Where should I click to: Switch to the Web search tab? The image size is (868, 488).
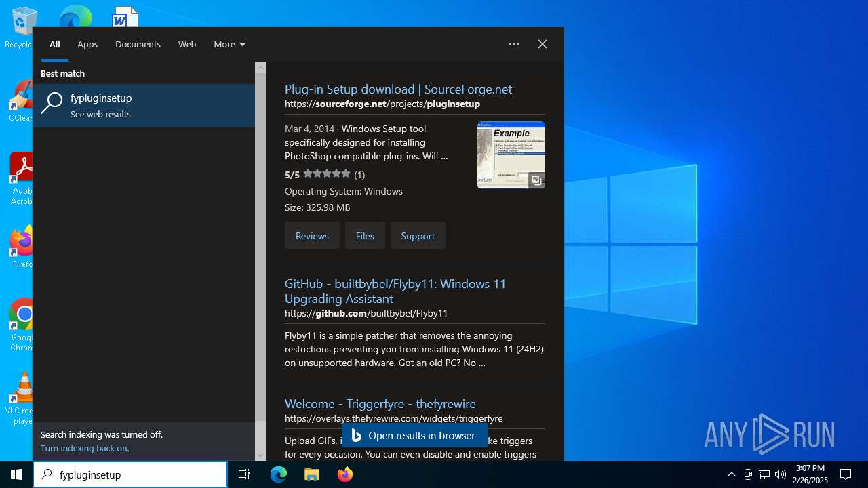[187, 44]
